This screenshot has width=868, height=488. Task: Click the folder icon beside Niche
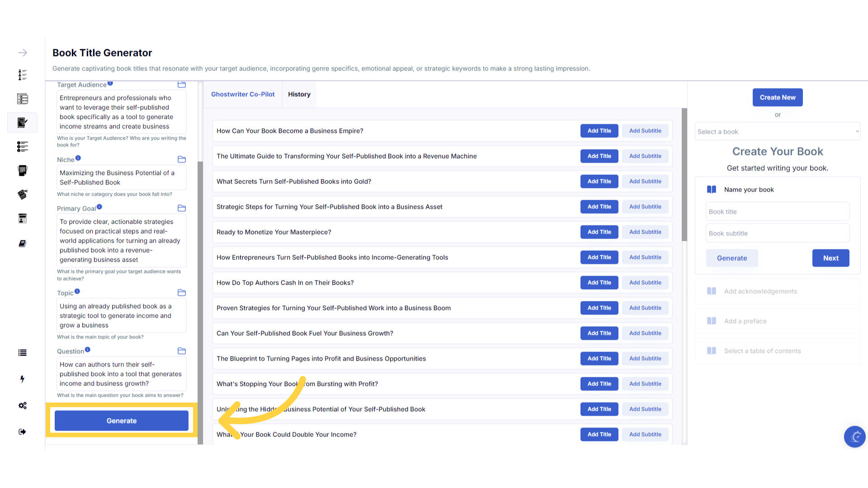point(182,160)
